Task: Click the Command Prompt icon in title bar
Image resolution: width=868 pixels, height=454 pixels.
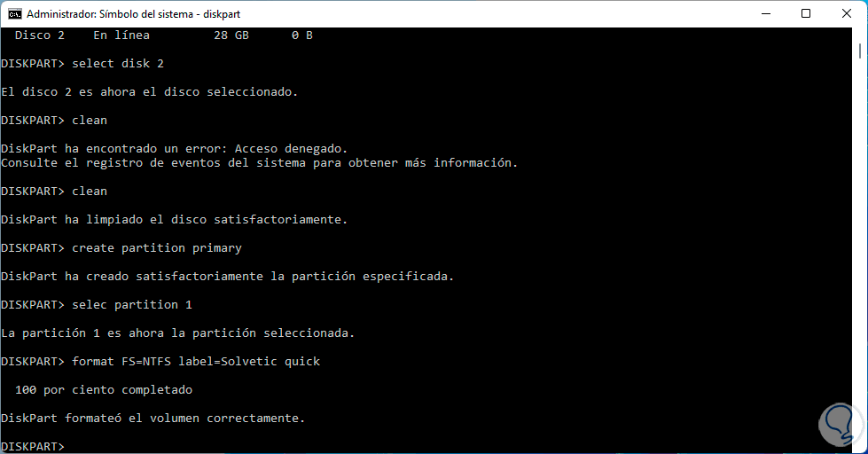Action: pos(15,14)
